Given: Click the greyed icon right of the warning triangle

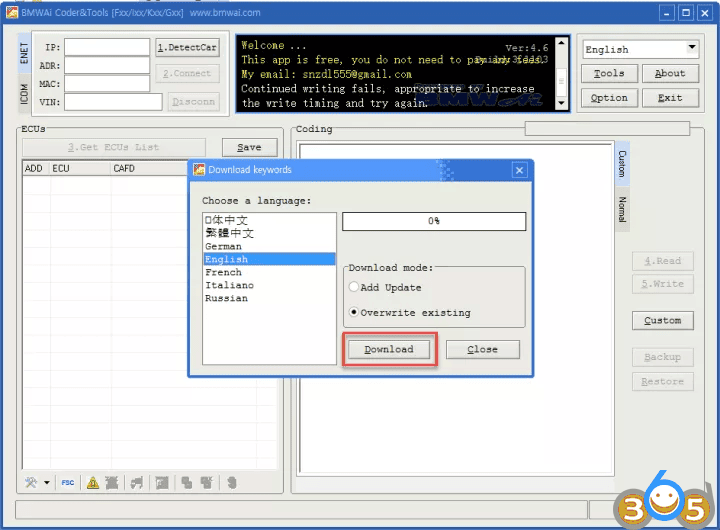Looking at the screenshot, I should click(x=112, y=483).
